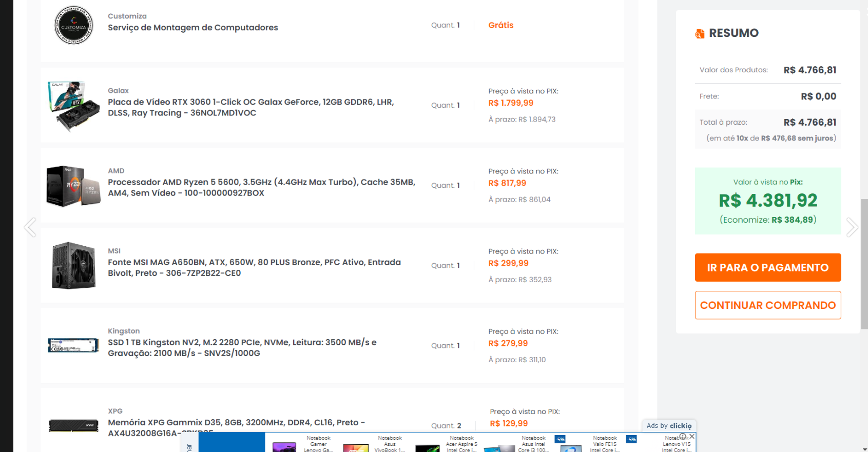Click the R$ 1.799,99 PIX price
Image resolution: width=868 pixels, height=452 pixels.
(x=511, y=103)
